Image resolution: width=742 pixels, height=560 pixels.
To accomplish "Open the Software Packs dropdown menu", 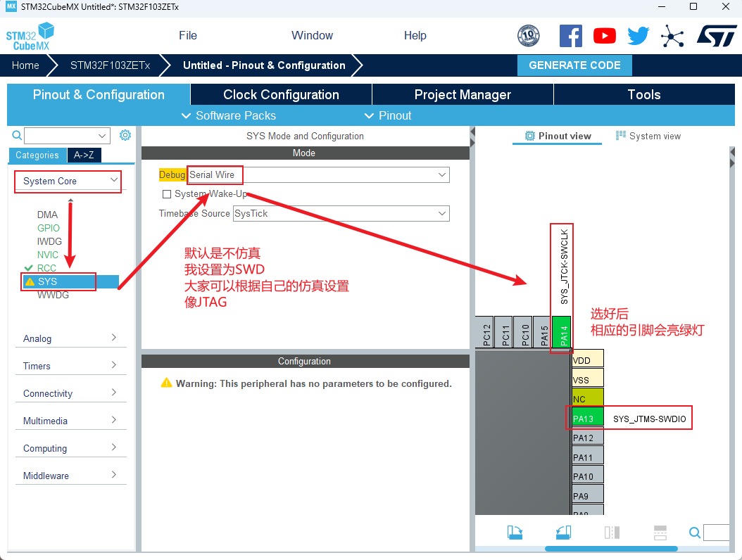I will tap(229, 115).
